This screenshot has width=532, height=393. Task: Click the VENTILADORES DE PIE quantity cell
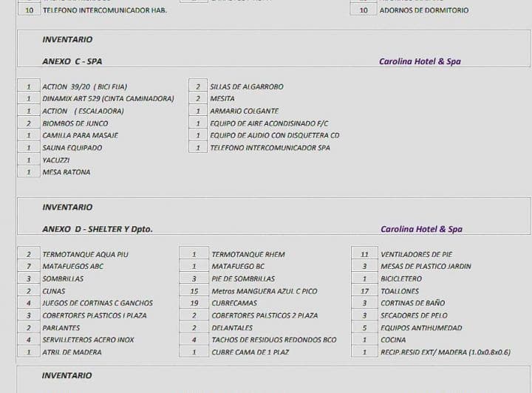[364, 254]
